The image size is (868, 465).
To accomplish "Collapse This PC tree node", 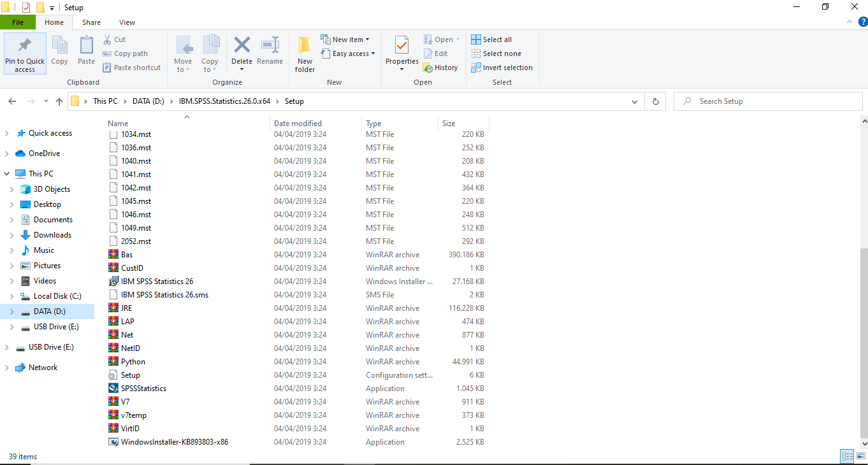I will (7, 174).
